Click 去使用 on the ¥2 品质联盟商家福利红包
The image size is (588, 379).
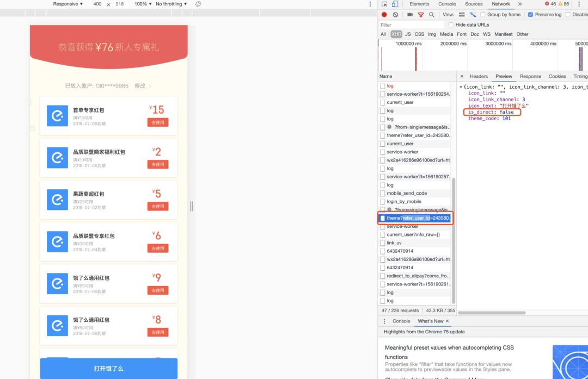point(158,164)
